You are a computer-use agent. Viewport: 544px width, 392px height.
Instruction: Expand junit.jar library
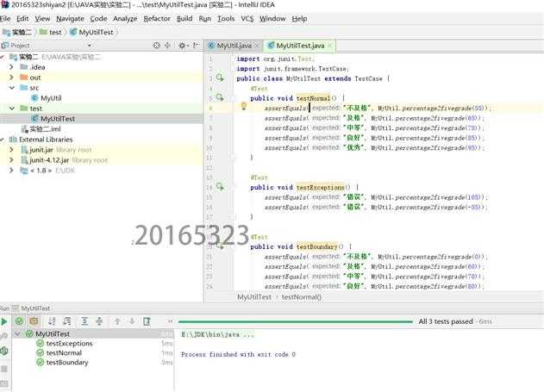[11, 150]
